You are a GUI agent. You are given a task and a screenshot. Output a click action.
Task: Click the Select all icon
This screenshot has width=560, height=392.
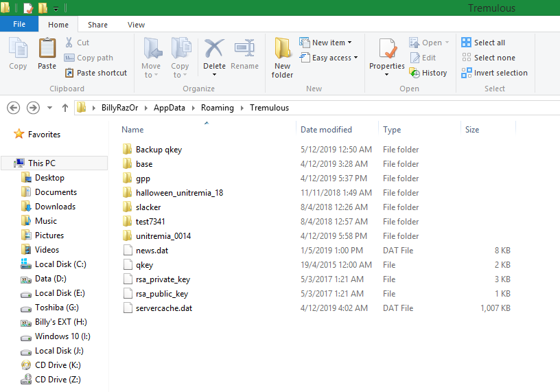click(467, 43)
